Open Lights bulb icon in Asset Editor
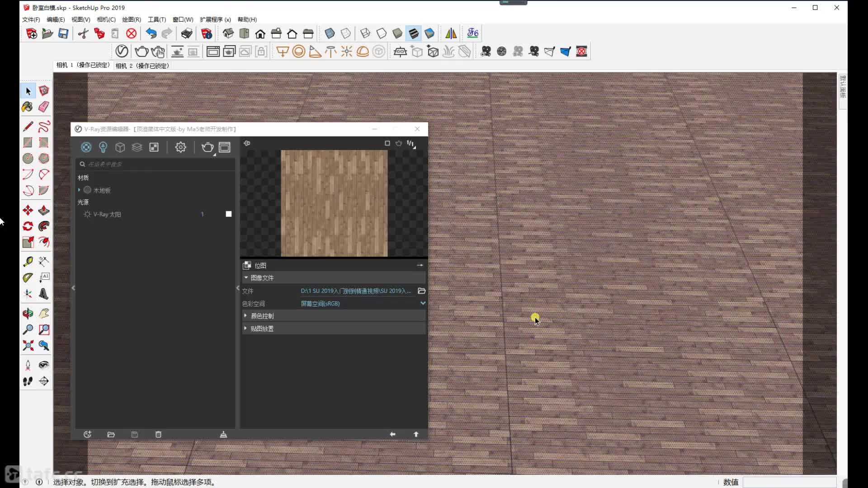 [x=103, y=147]
